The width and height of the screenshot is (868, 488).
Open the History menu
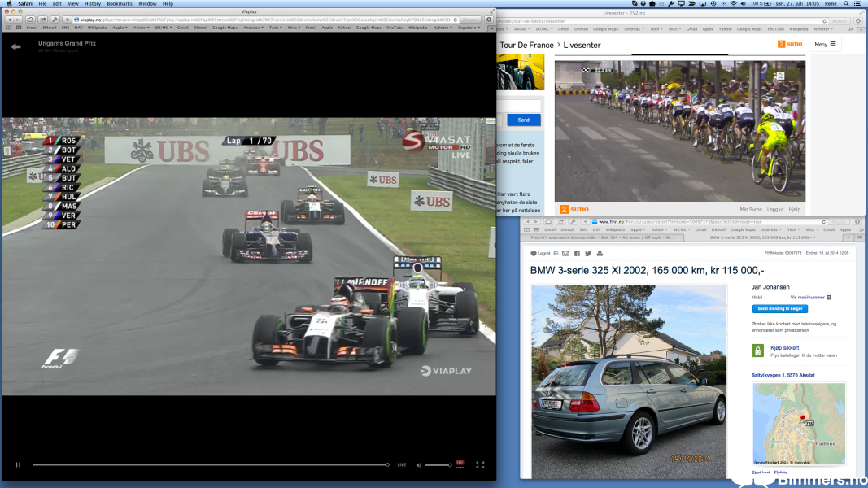[93, 3]
